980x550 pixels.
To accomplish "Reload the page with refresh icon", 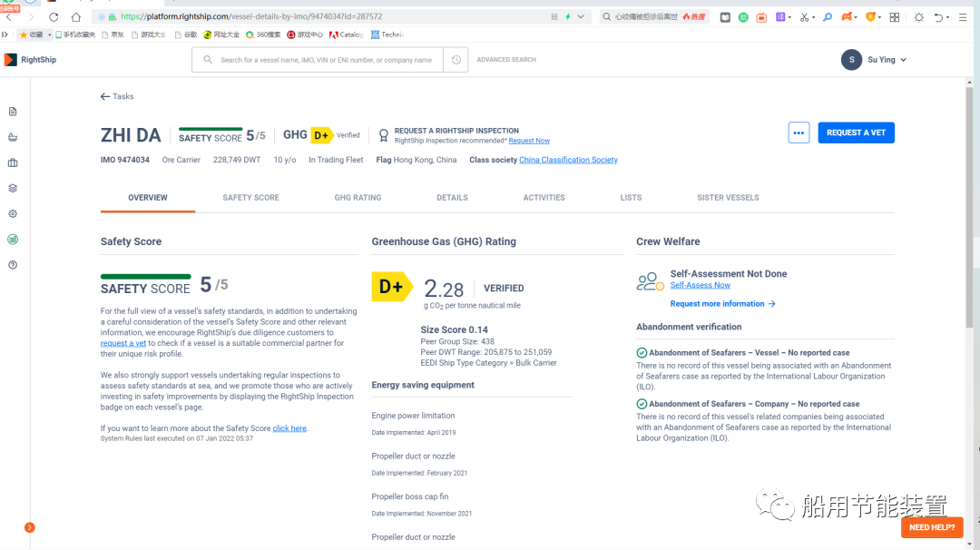I will click(x=54, y=17).
